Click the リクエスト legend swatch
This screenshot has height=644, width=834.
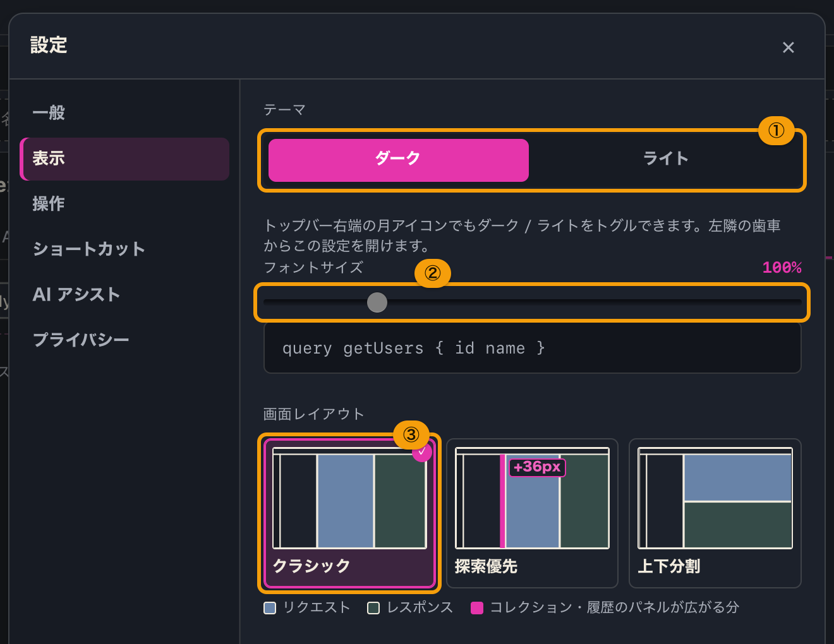pyautogui.click(x=270, y=608)
